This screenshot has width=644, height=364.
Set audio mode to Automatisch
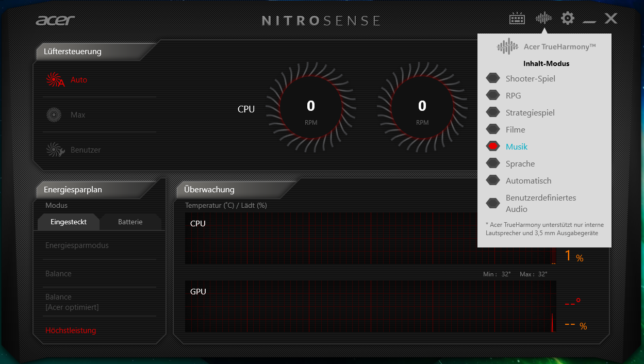528,181
